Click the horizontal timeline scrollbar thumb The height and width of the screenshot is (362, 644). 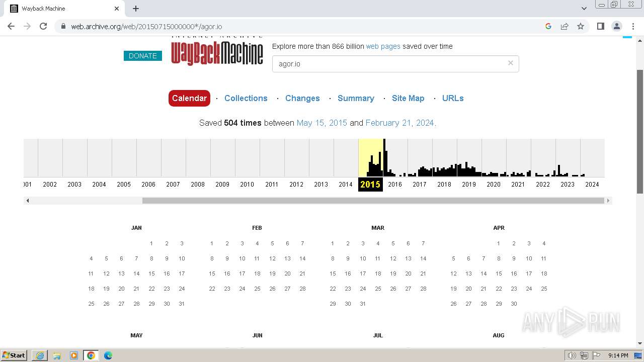click(373, 201)
